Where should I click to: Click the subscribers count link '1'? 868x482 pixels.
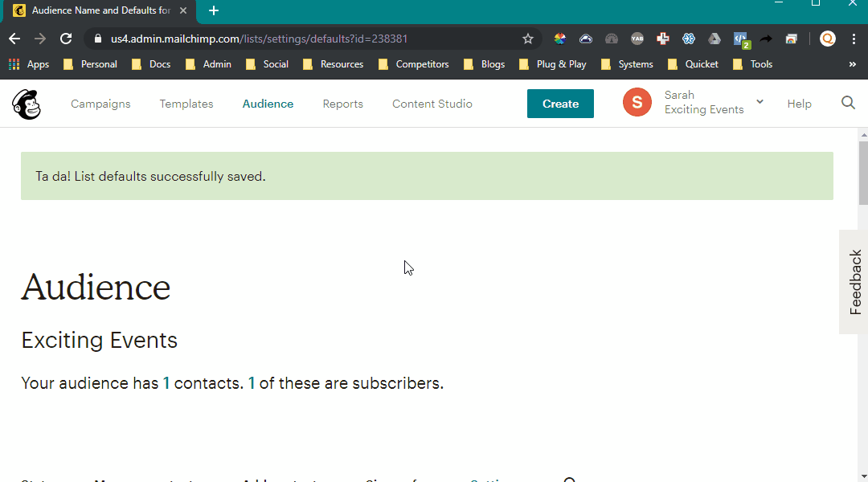coord(252,383)
